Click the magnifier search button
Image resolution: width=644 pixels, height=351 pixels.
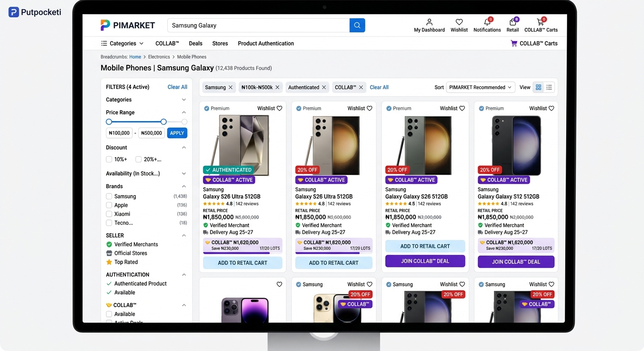pos(357,25)
